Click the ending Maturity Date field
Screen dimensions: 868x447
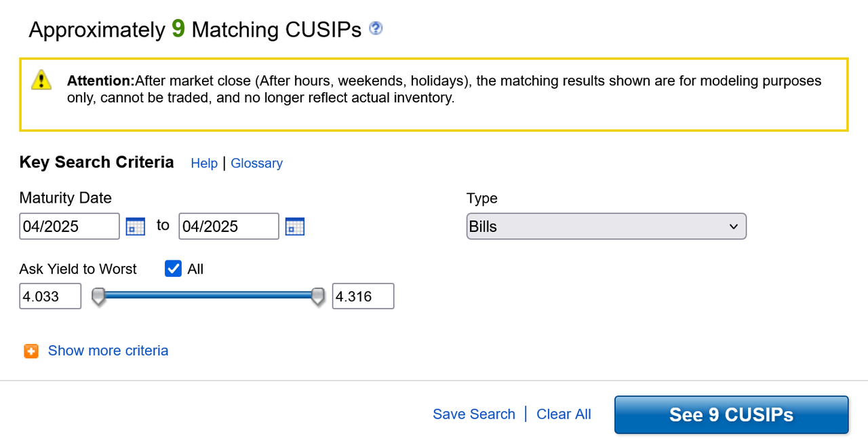[229, 227]
